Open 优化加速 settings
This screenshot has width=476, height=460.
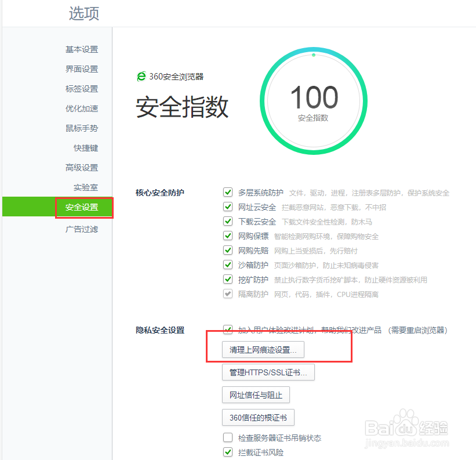(x=82, y=108)
